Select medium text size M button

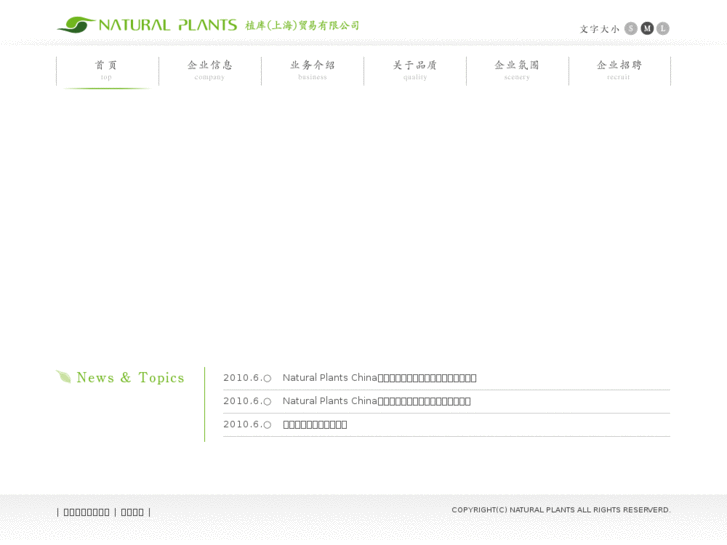click(647, 29)
